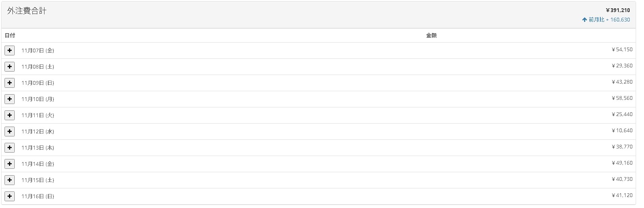Screen dimensions: 644x208
Task: Click the 金額 column header
Action: coord(431,35)
